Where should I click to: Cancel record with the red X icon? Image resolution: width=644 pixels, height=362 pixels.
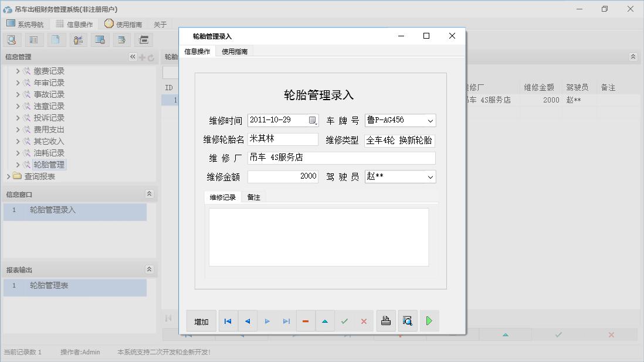pos(364,321)
